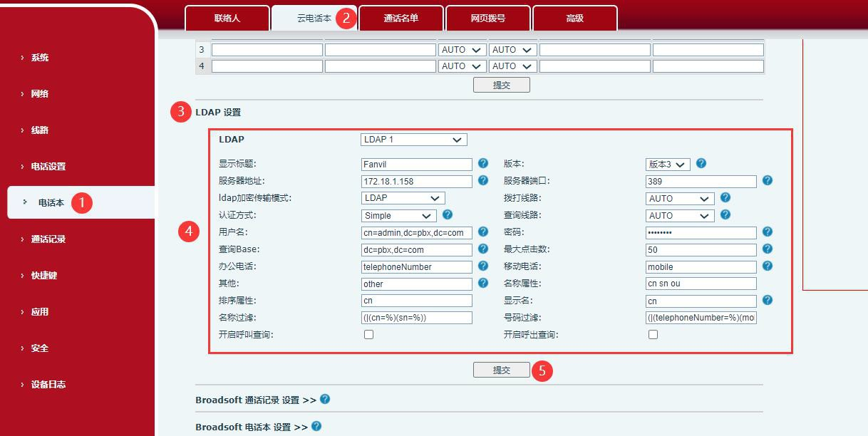The image size is (868, 436).
Task: Open the LDAP profile dropdown
Action: point(413,139)
